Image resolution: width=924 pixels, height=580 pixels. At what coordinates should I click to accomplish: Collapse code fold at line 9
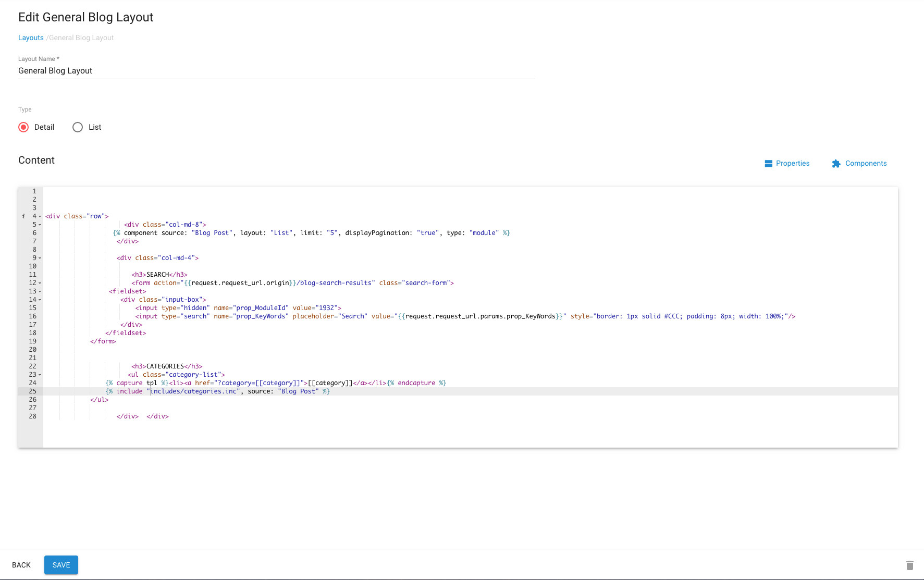(x=40, y=258)
